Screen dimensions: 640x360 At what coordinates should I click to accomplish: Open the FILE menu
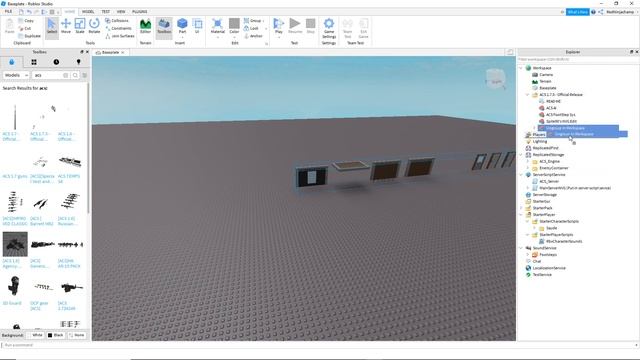coord(8,12)
